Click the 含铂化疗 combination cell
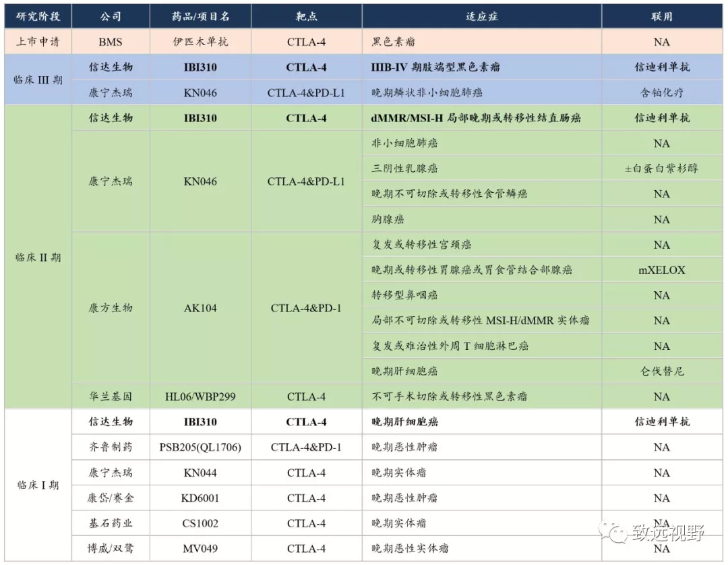 pyautogui.click(x=662, y=92)
